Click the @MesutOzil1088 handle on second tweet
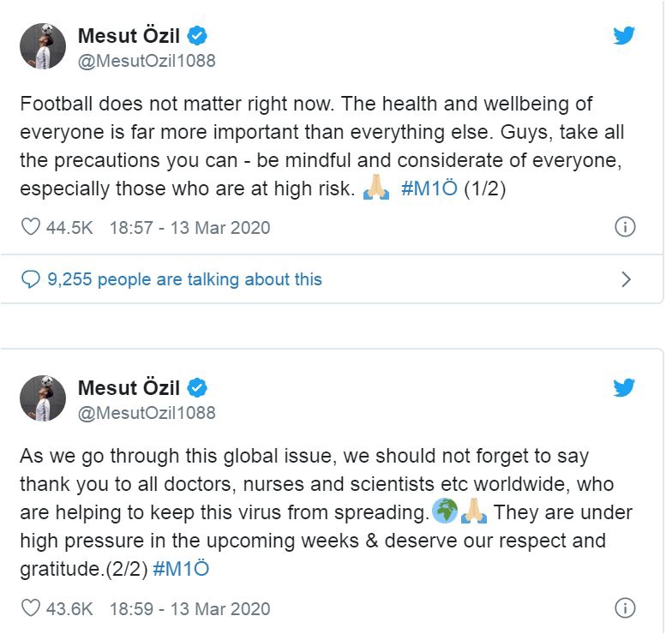This screenshot has width=672, height=634. click(147, 412)
